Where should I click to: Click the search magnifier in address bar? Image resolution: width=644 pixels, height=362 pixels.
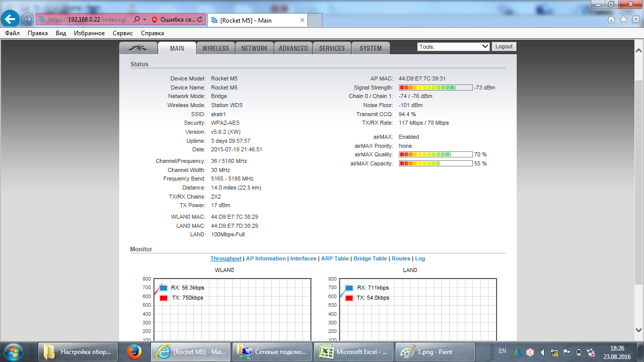tap(136, 20)
